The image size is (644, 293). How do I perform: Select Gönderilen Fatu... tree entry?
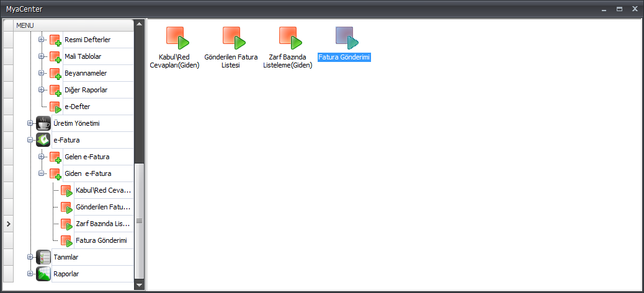tap(103, 208)
